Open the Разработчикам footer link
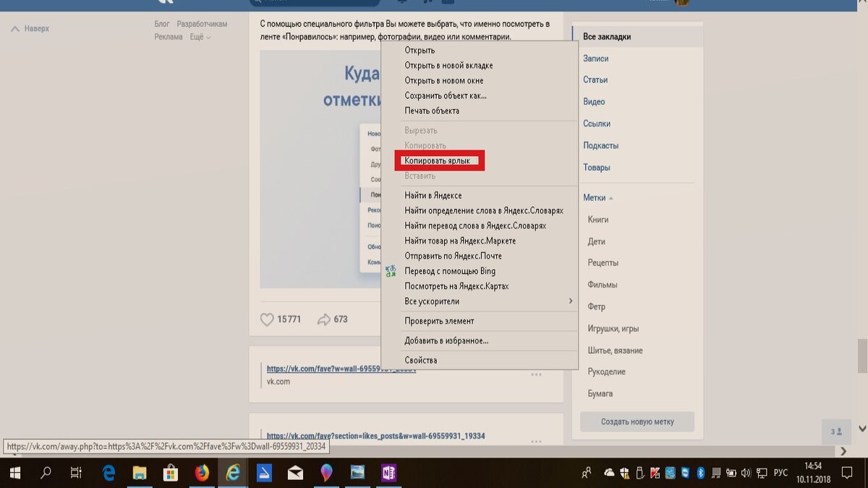 202,24
